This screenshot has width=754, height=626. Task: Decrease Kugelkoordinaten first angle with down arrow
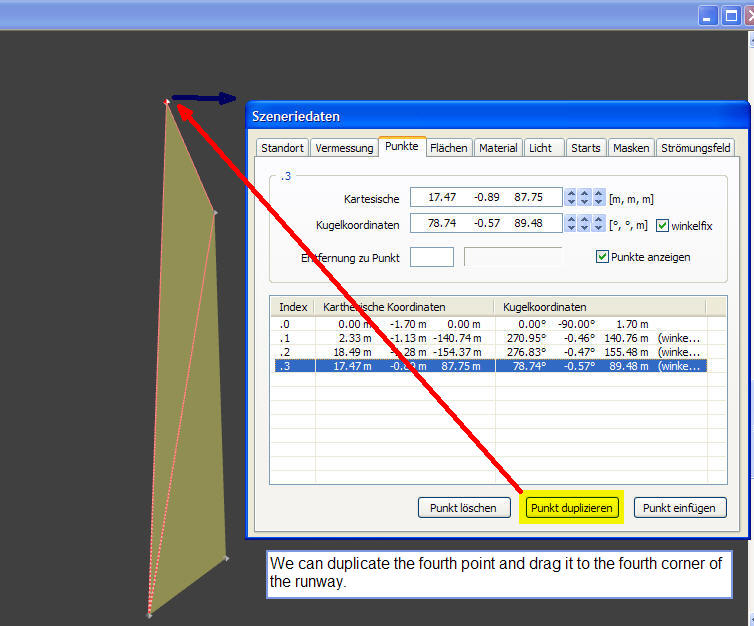click(571, 227)
